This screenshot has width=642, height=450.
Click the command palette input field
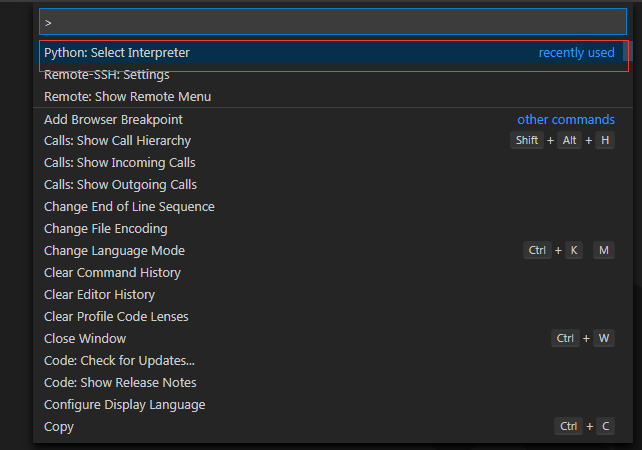tap(332, 22)
